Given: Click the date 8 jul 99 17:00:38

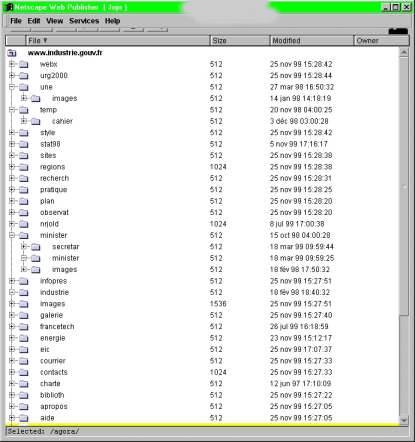Looking at the screenshot, I should (297, 224).
